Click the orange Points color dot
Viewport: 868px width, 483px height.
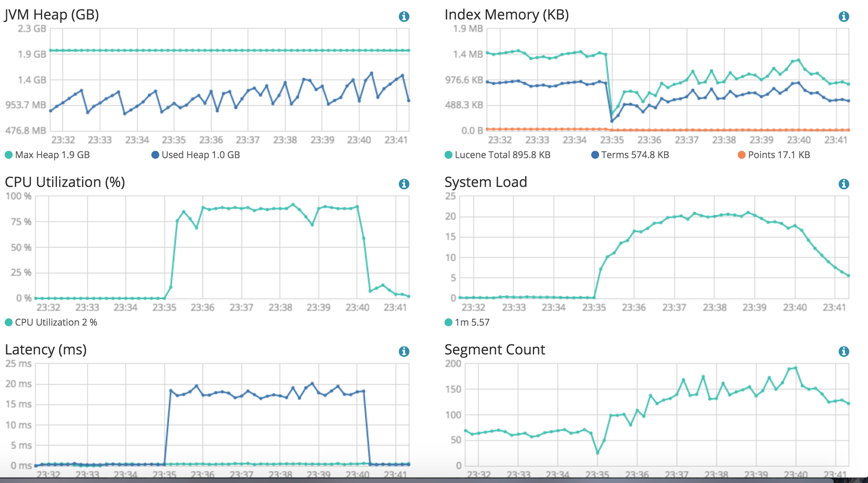(741, 155)
